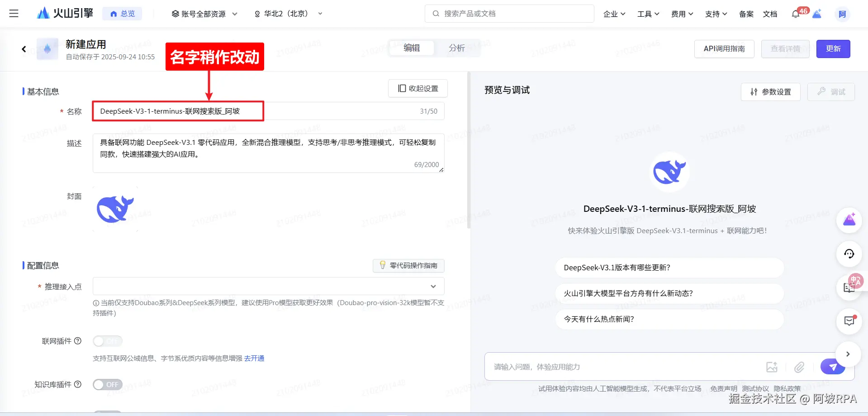868x416 pixels.
Task: Open the 备案 menu item
Action: (x=746, y=14)
